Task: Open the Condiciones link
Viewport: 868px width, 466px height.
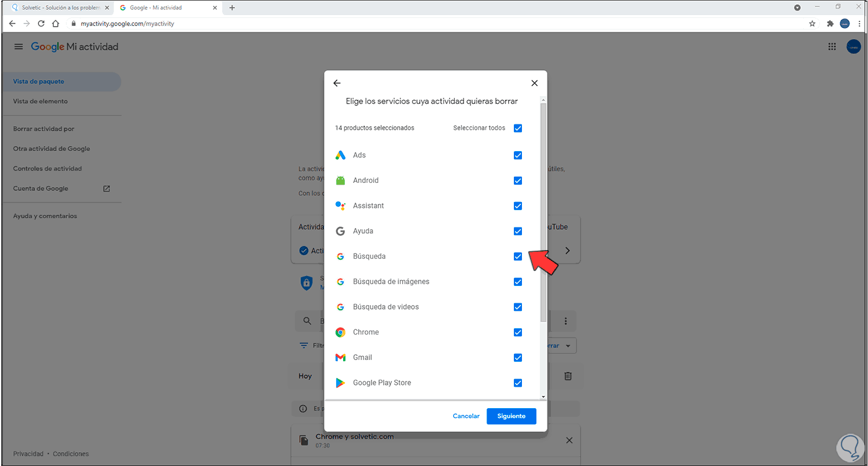Action: pyautogui.click(x=71, y=454)
